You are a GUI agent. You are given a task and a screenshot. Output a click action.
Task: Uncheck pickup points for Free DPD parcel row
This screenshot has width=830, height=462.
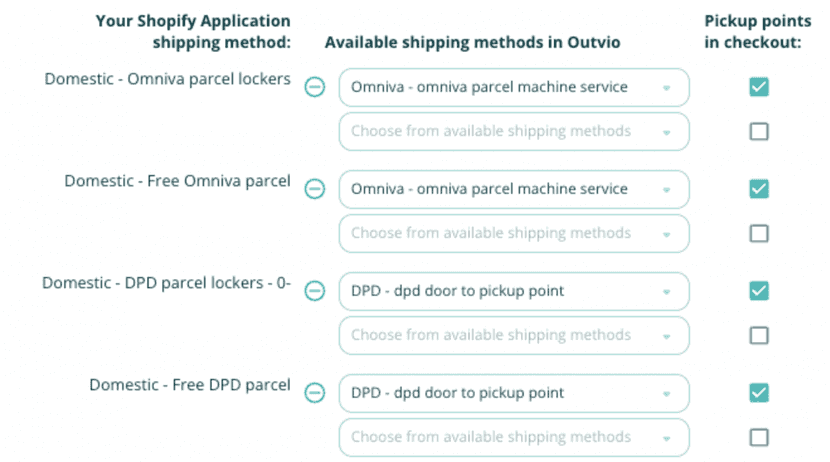tap(759, 393)
